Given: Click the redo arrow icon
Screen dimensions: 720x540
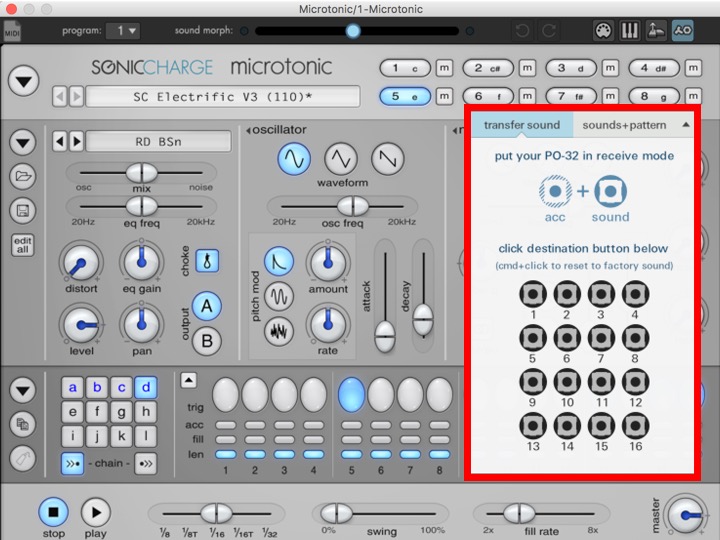Looking at the screenshot, I should click(x=549, y=31).
